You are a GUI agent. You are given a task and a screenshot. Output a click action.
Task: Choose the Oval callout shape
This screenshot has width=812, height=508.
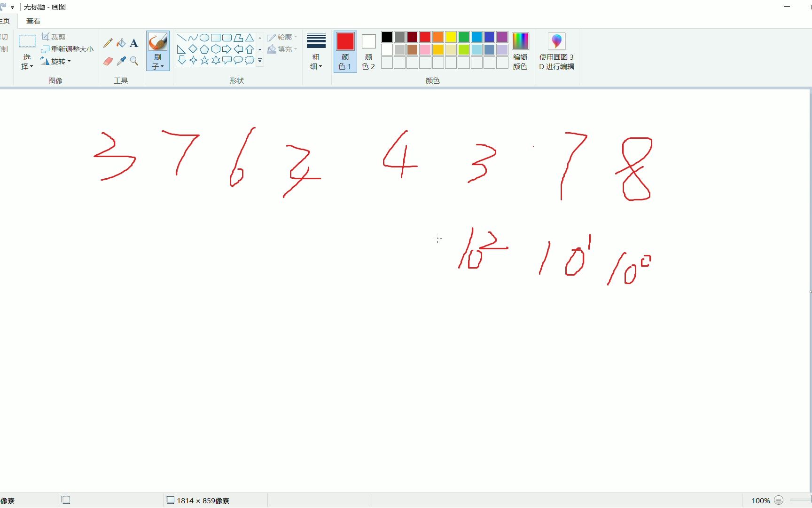[238, 60]
